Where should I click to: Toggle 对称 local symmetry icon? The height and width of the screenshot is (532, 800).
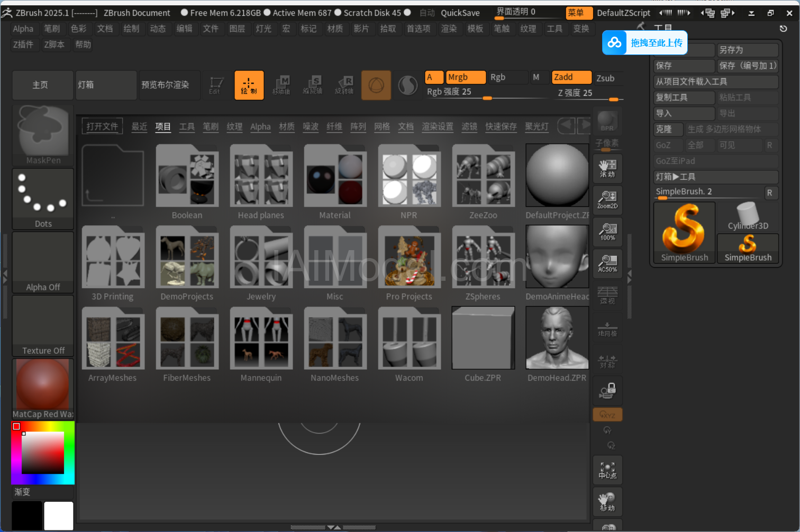tap(607, 360)
